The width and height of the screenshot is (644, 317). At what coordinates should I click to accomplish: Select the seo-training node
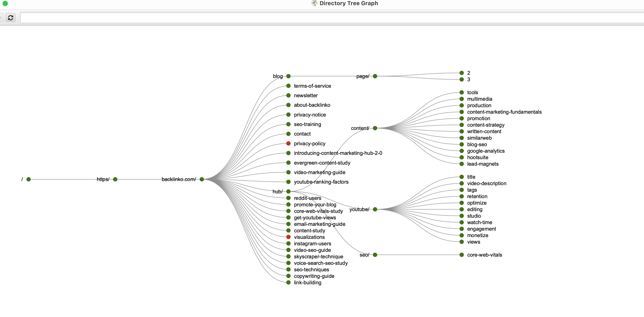[288, 124]
